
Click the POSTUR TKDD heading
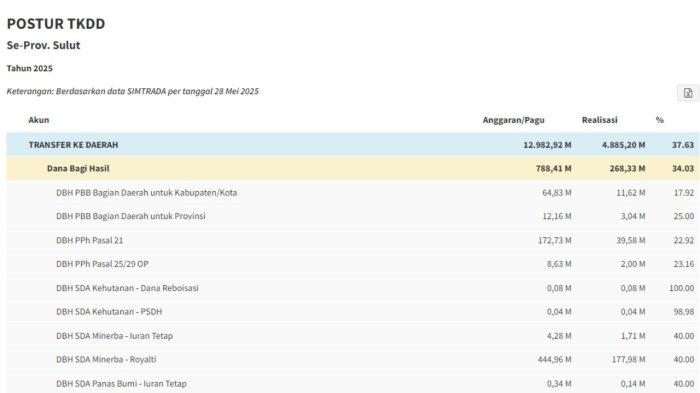(56, 24)
